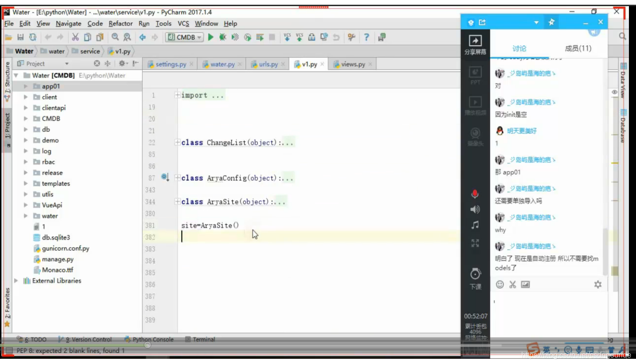Click the Collapse All icon in Project panel
The height and width of the screenshot is (364, 636).
pos(107,63)
